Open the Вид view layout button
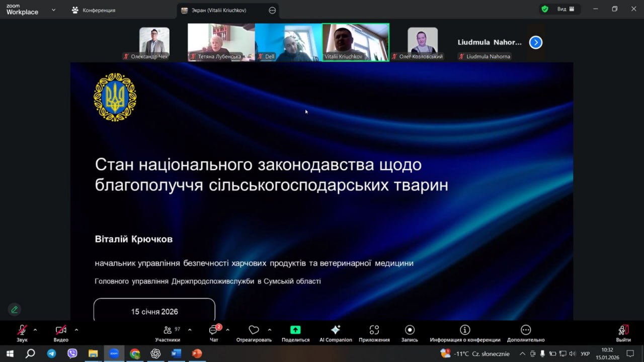644x362 pixels. (x=566, y=9)
